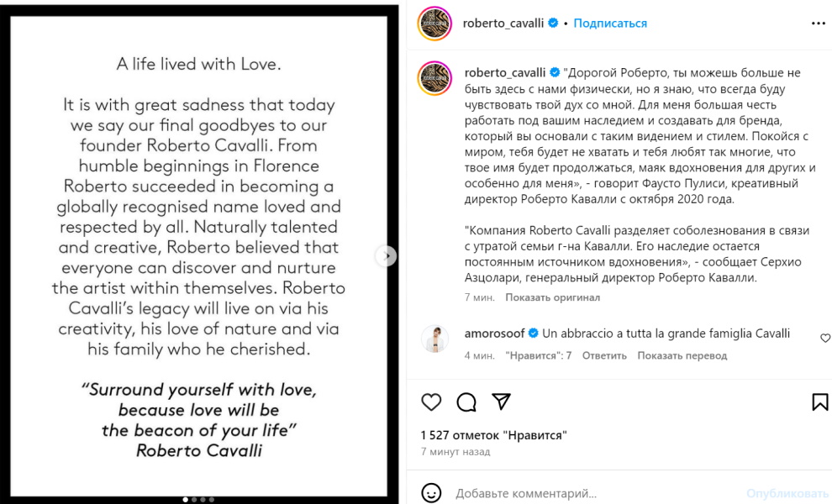Viewport: 832px width, 504px height.
Task: Click Подписаться follow button
Action: click(610, 24)
